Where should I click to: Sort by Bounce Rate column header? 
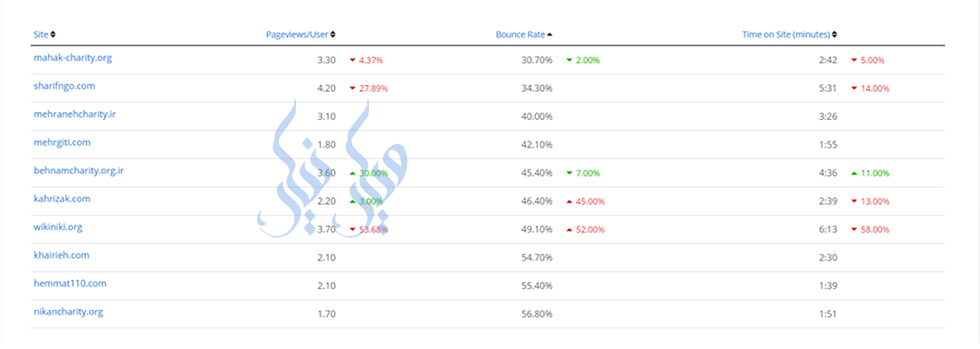click(x=520, y=35)
